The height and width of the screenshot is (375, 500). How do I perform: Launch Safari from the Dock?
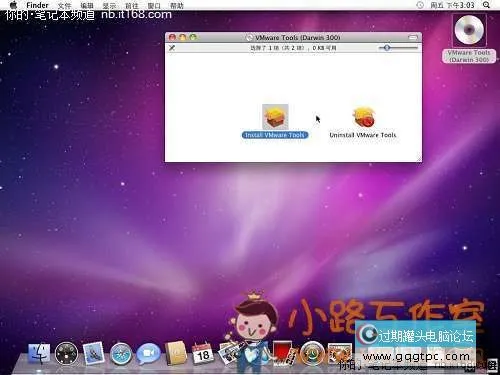121,354
